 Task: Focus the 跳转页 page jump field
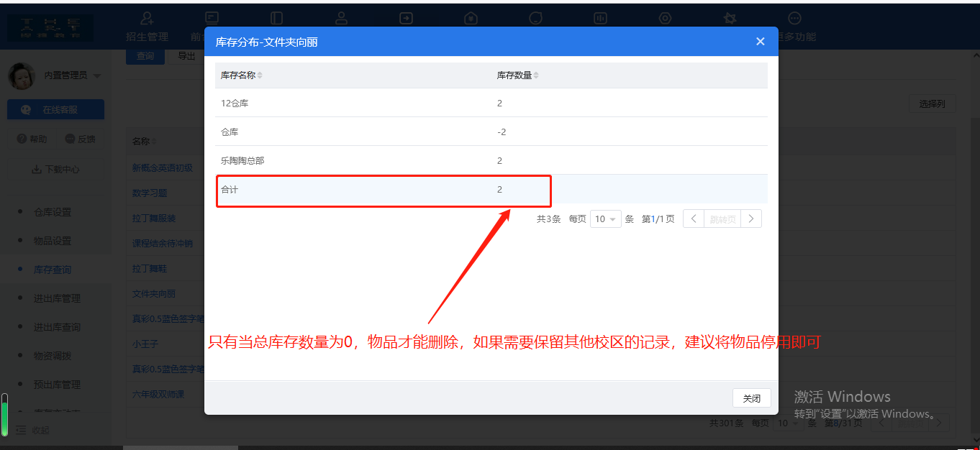[722, 219]
